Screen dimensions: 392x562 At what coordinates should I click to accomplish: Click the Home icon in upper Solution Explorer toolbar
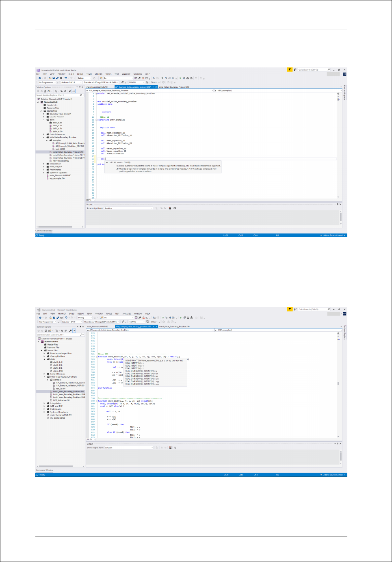click(45, 91)
